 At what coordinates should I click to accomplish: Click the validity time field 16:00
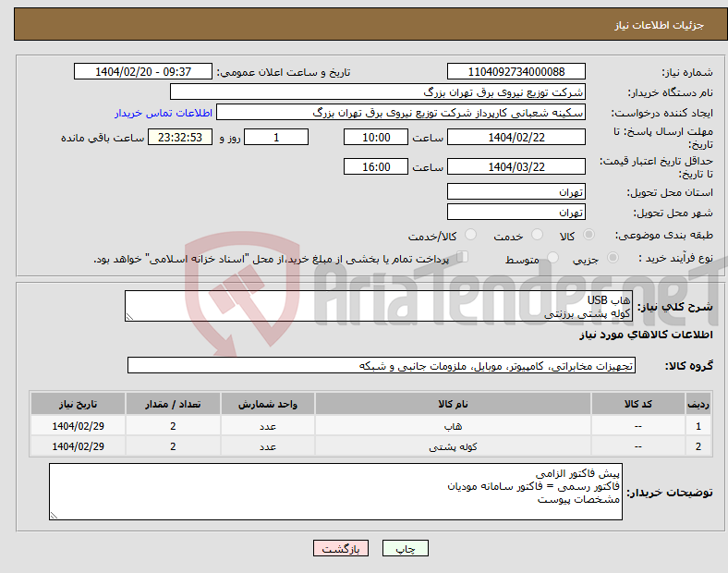coord(376,166)
